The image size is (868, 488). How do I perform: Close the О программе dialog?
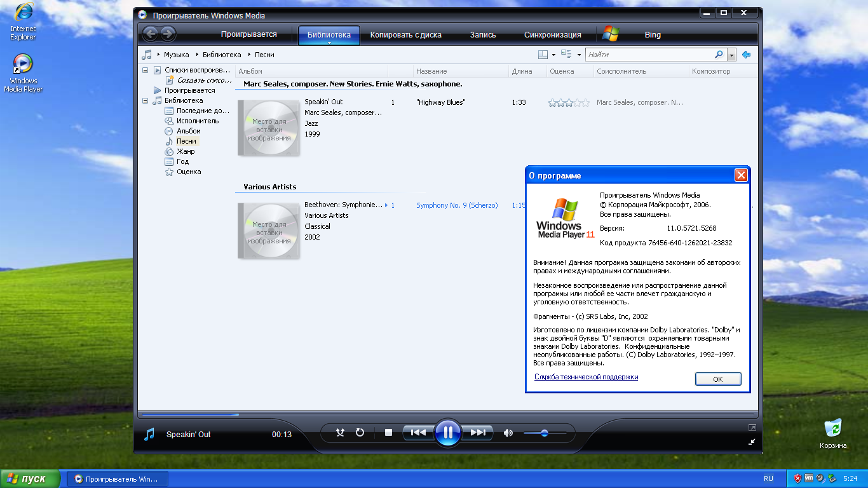click(740, 175)
